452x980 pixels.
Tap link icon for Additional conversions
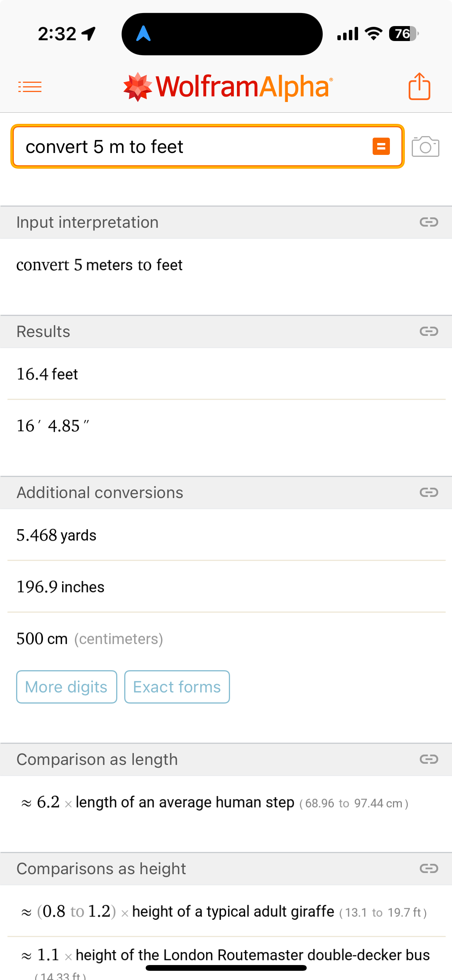coord(429,492)
